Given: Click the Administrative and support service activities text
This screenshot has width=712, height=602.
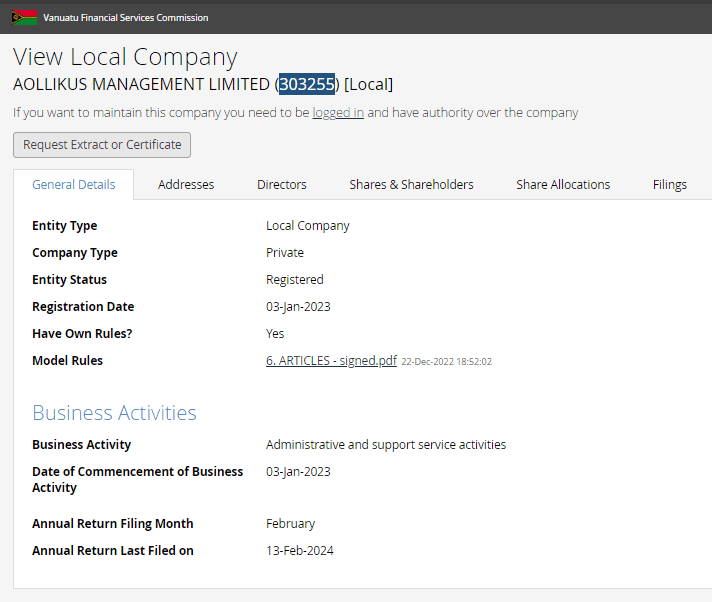Looking at the screenshot, I should click(386, 445).
